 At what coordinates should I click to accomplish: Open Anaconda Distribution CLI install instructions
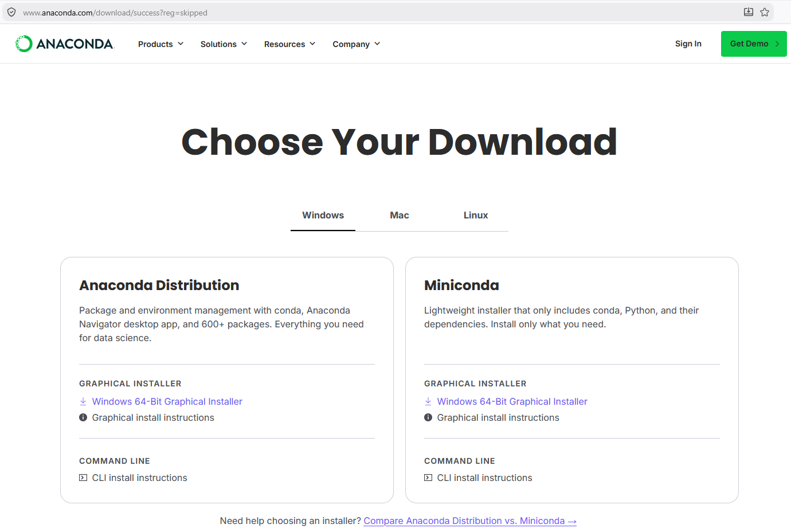pos(140,478)
